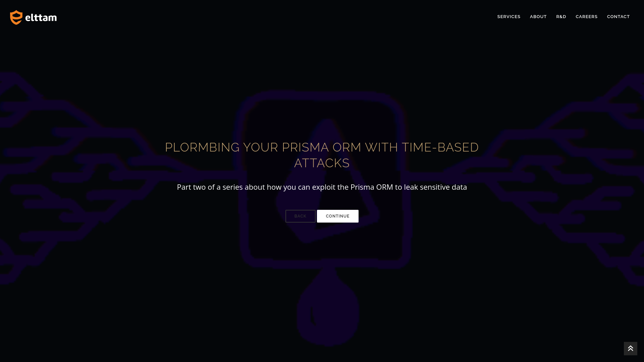Screen dimensions: 644x362
Task: Click the elttam shield logo icon
Action: coord(16,17)
